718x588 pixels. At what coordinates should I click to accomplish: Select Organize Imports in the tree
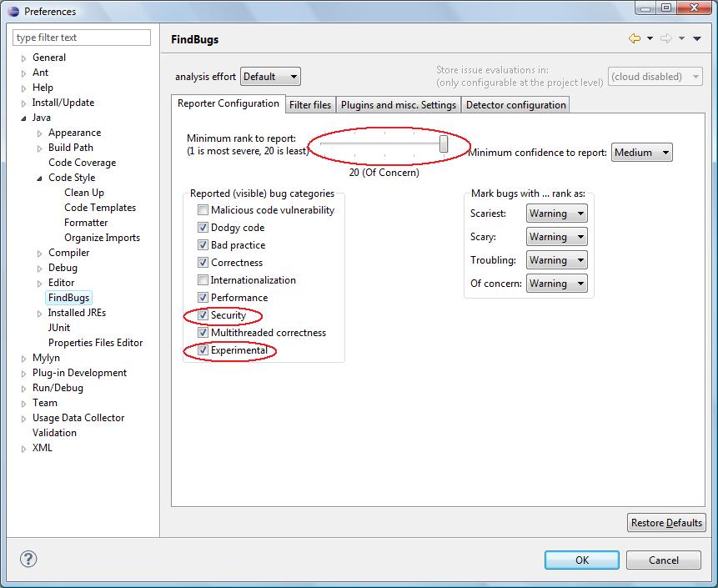tap(102, 238)
